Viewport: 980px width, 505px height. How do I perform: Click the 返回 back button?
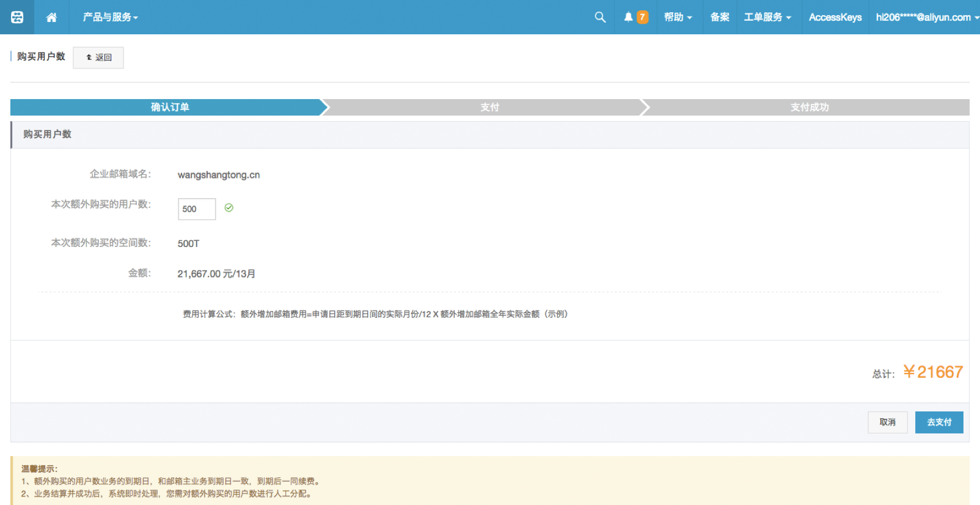click(x=98, y=57)
